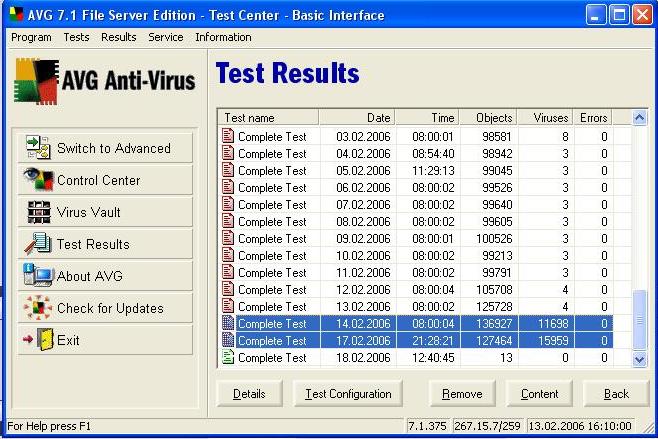Image resolution: width=658 pixels, height=439 pixels.
Task: Click report icon of 12.02.2006 test
Action: click(x=228, y=289)
